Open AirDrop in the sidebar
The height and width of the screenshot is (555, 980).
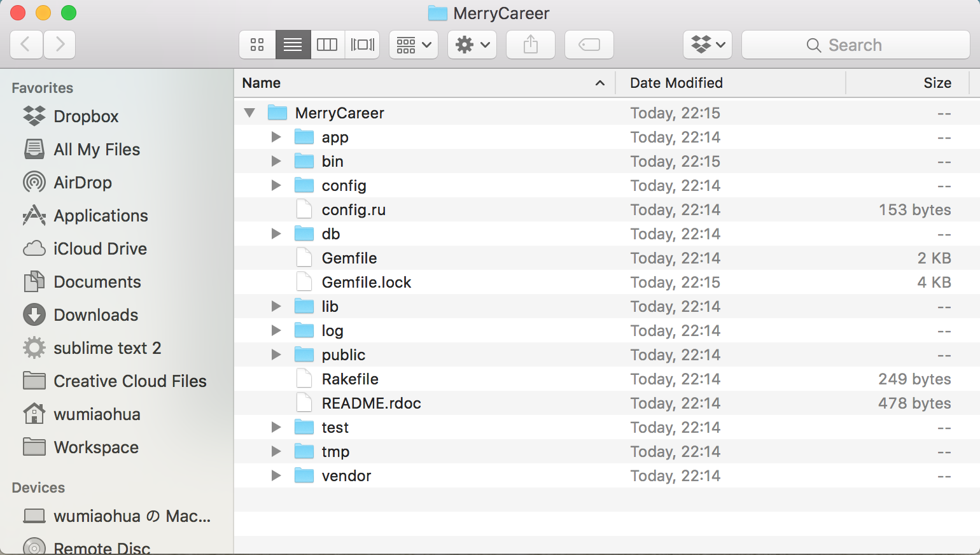[x=83, y=182]
